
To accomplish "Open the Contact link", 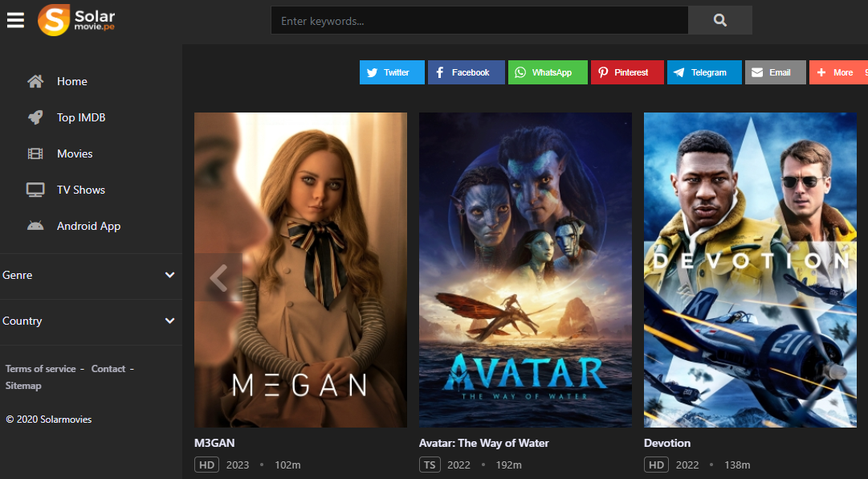I will (x=108, y=369).
